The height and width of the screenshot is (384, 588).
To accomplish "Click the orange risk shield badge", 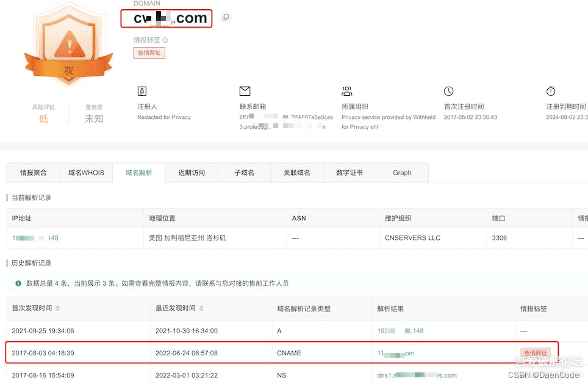I will [x=69, y=45].
